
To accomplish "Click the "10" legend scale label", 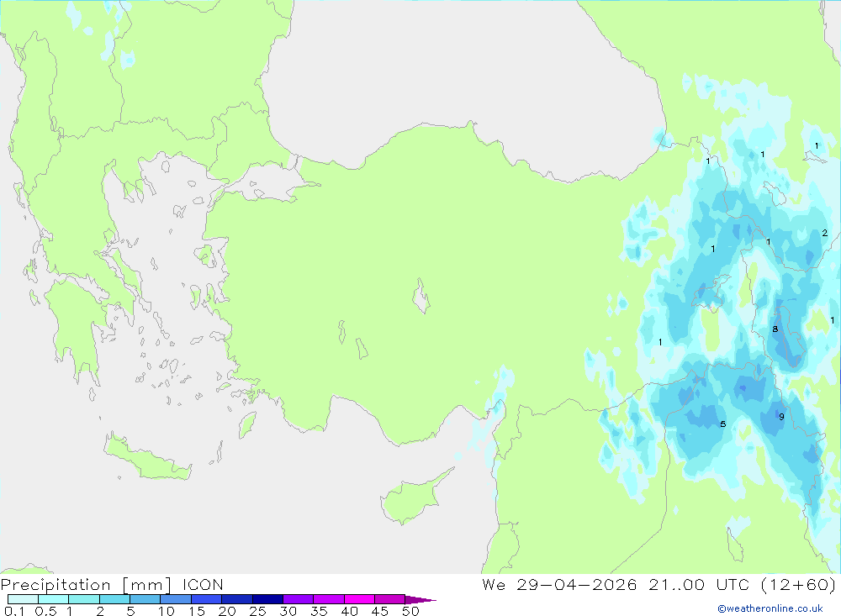I will [x=167, y=611].
